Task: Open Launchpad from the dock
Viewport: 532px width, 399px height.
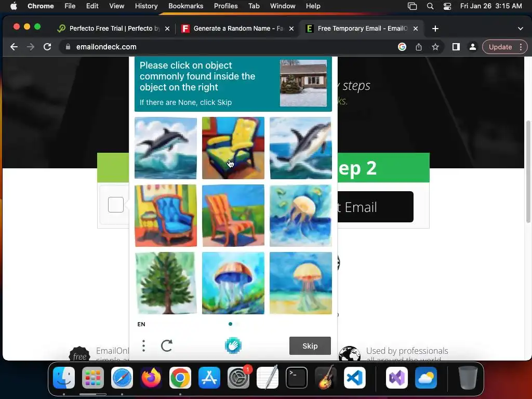Action: click(x=93, y=378)
